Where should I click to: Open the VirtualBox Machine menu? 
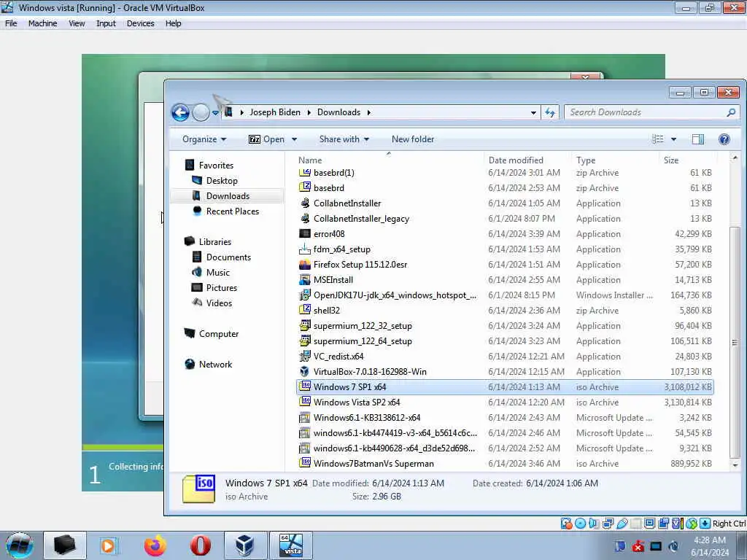42,23
